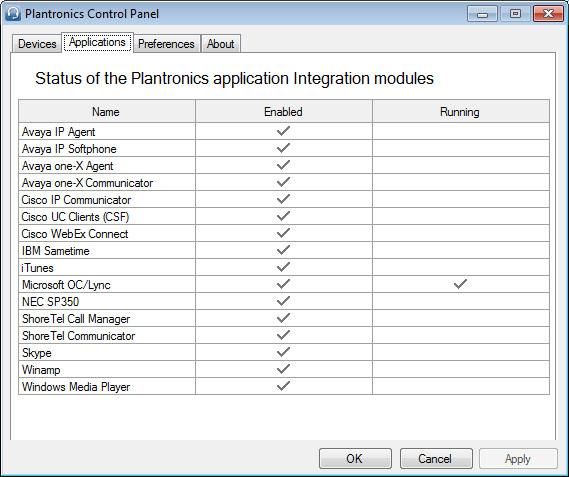Click the Plantronics headset icon in title bar
569x477 pixels.
point(12,14)
